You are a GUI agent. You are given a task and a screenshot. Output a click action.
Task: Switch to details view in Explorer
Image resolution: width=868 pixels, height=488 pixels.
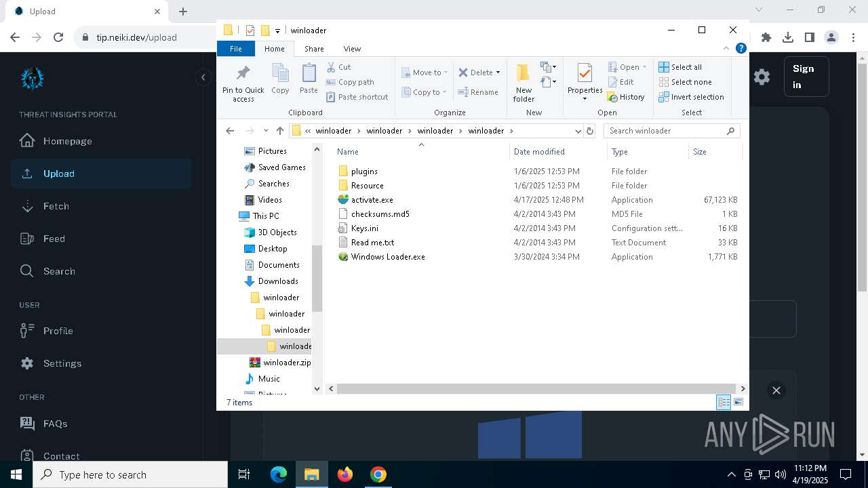click(724, 402)
